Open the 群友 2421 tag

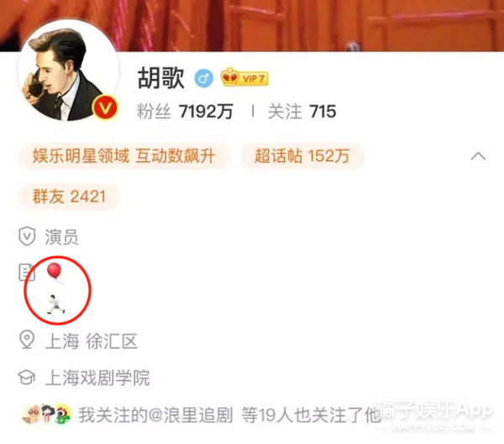(69, 196)
